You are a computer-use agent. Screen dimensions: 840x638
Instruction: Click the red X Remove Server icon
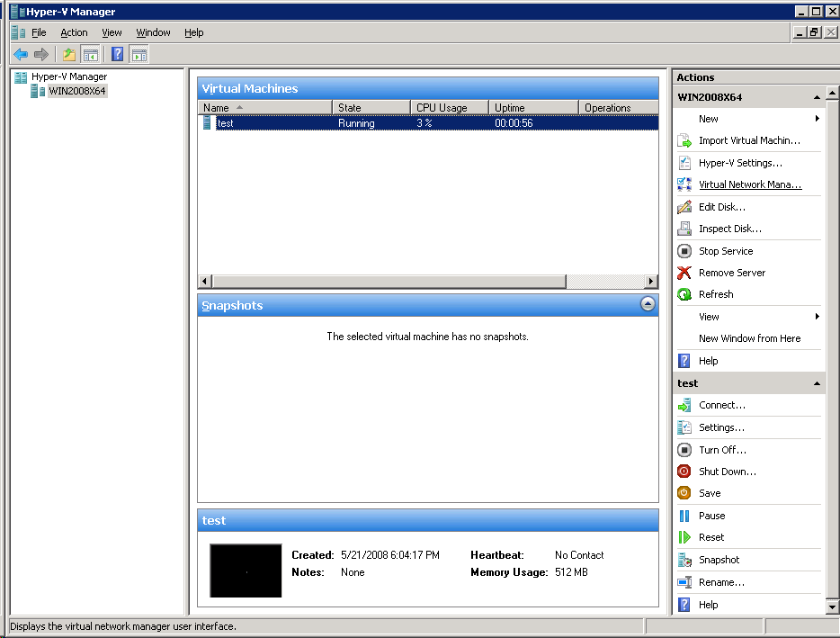click(x=684, y=273)
